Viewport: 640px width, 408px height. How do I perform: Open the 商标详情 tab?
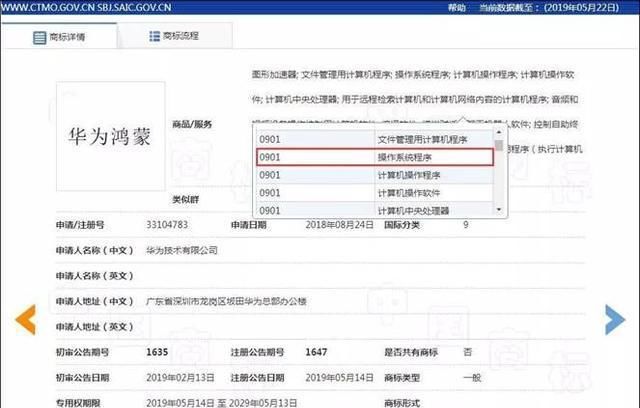point(60,37)
